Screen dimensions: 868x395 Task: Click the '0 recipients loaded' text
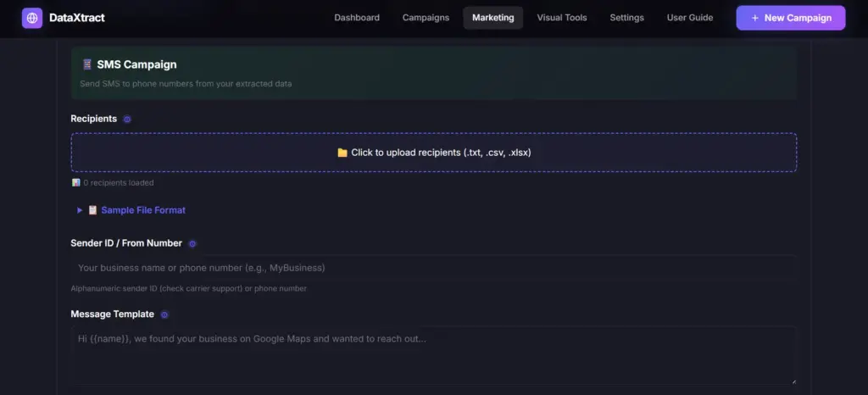coord(119,182)
